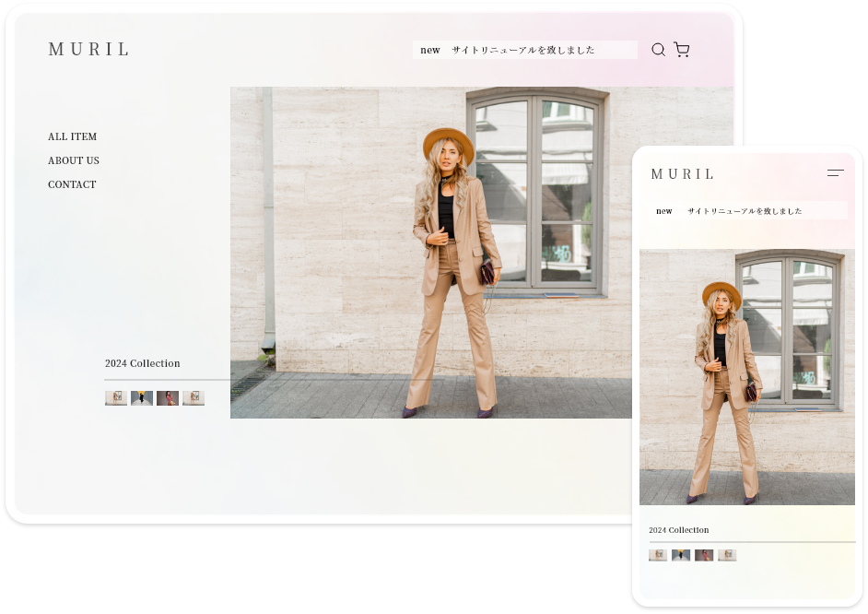This screenshot has height=614, width=868.
Task: Click the MURIL logo in mobile preview
Action: [x=683, y=174]
